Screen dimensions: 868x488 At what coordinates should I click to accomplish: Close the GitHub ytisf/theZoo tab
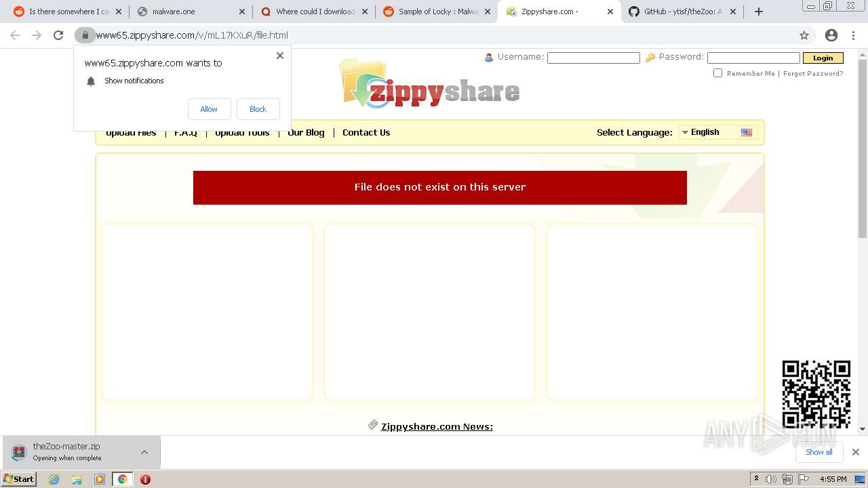point(733,12)
